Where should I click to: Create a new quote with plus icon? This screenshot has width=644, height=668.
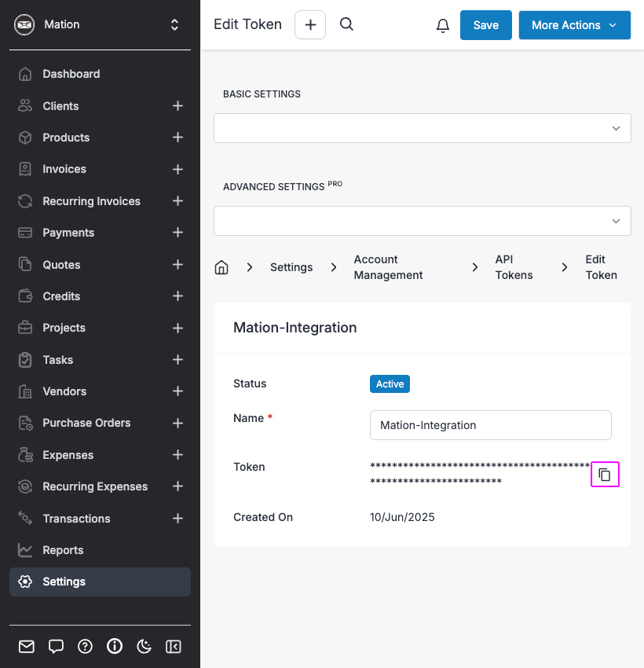click(x=178, y=265)
